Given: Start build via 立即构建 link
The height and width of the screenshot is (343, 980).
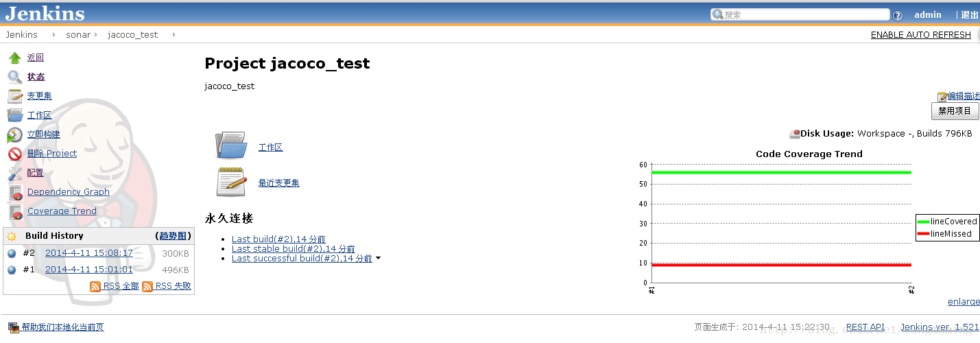Looking at the screenshot, I should click(44, 134).
